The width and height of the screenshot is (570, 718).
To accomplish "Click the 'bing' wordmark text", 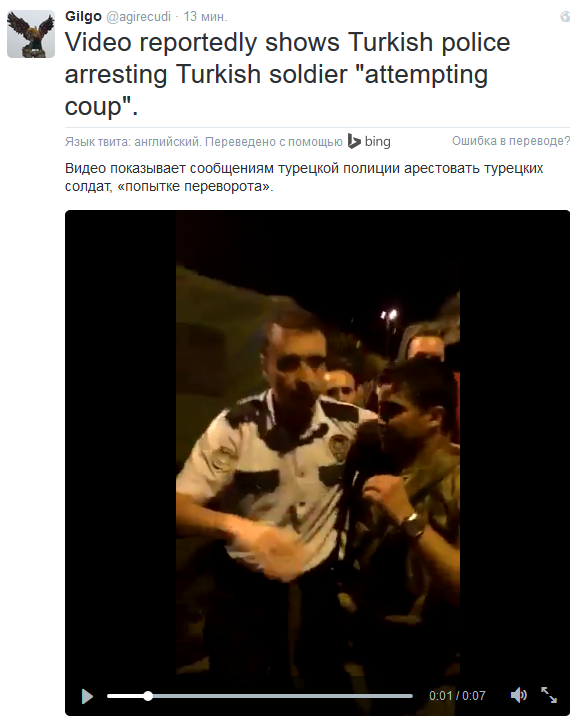I will [x=378, y=141].
